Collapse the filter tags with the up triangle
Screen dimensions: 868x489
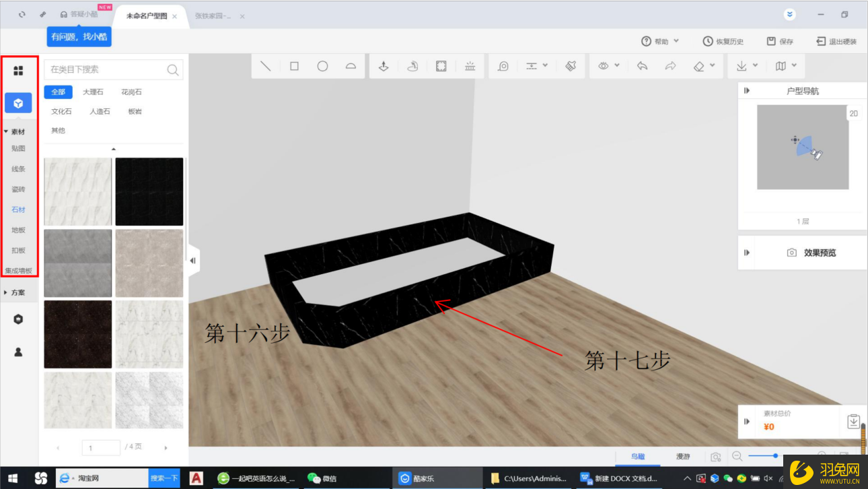[x=113, y=149]
